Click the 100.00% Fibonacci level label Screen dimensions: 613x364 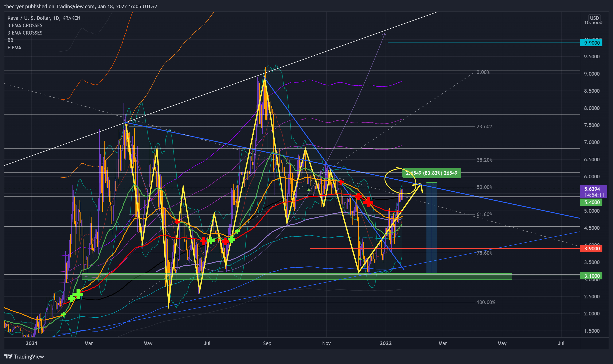tap(486, 302)
